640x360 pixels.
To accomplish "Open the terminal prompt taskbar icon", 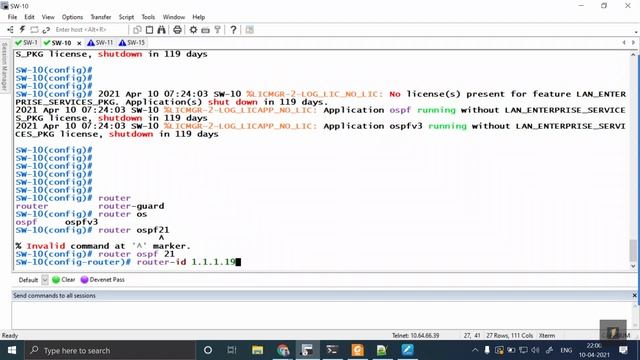I will [332, 350].
